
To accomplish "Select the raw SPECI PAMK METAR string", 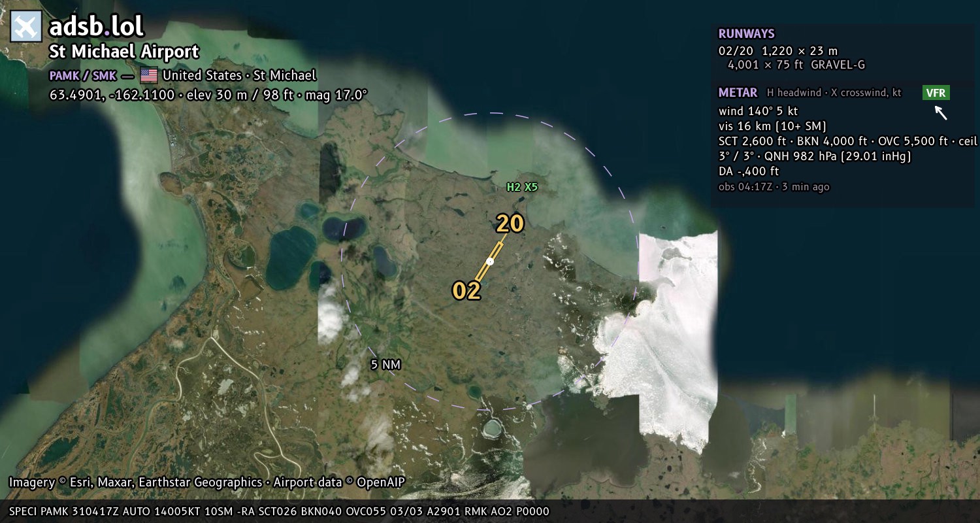I will [x=279, y=511].
